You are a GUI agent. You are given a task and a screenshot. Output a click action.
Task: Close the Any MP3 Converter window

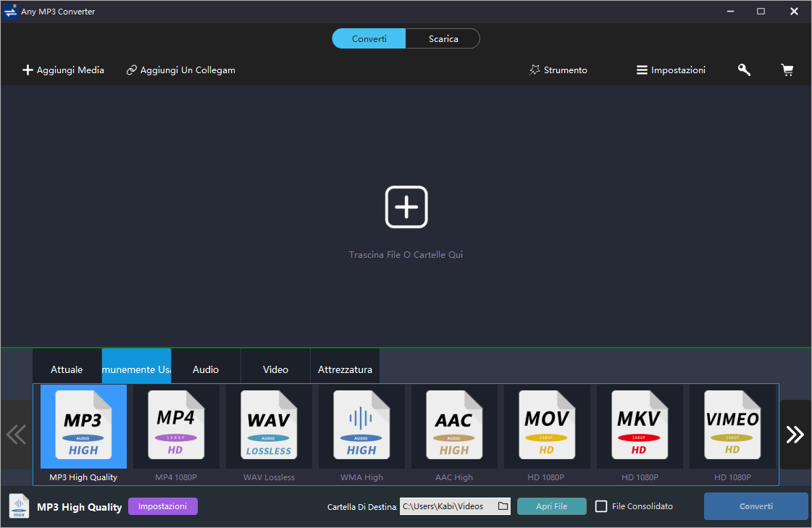(794, 12)
